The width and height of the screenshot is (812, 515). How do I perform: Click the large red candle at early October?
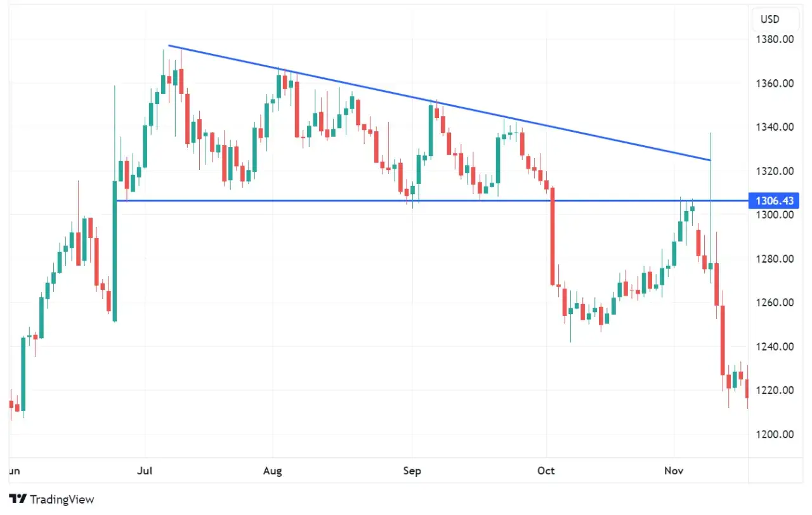[x=553, y=236]
